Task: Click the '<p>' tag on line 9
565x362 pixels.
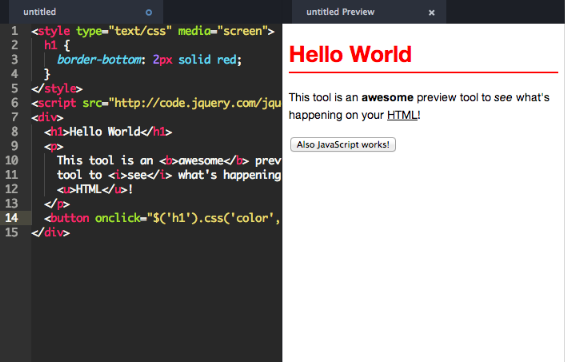Action: click(54, 146)
